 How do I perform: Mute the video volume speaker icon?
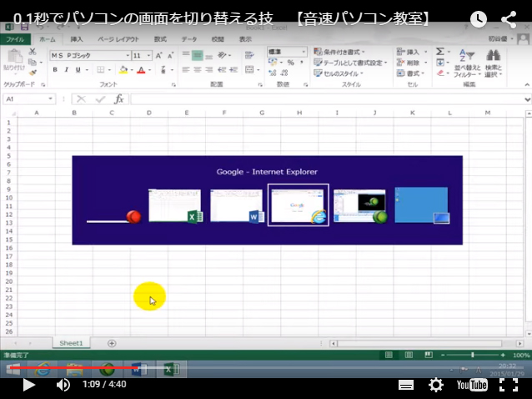tap(63, 385)
